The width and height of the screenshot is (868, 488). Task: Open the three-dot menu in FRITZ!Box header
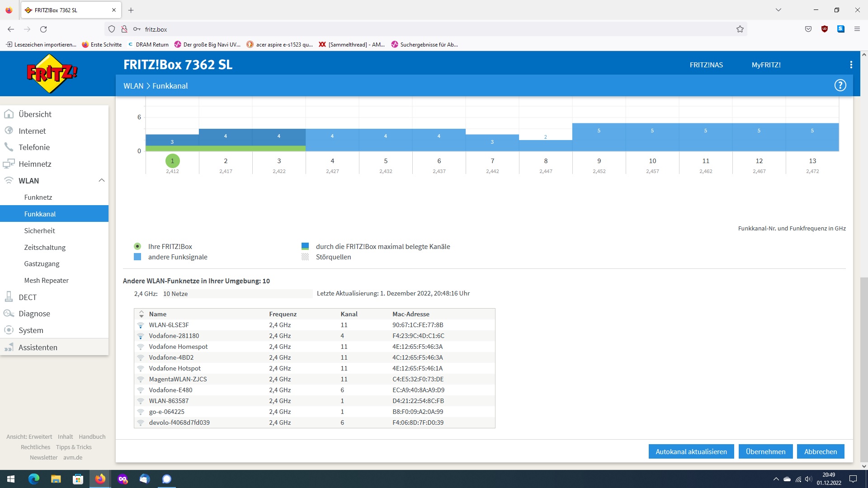click(x=851, y=65)
